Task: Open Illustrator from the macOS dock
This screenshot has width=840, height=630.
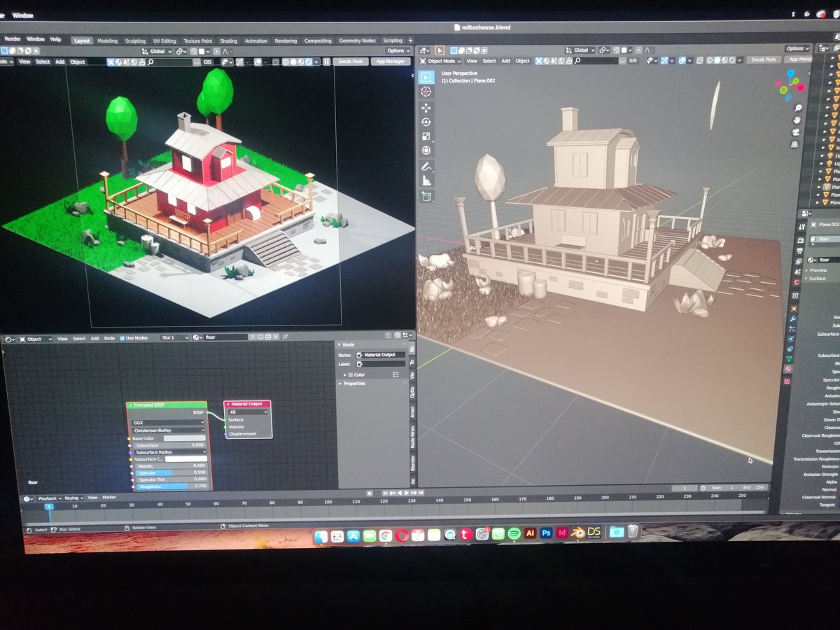Action: 530,533
